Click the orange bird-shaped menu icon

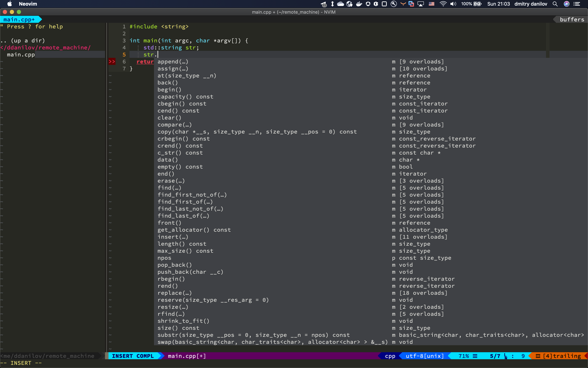(x=403, y=4)
